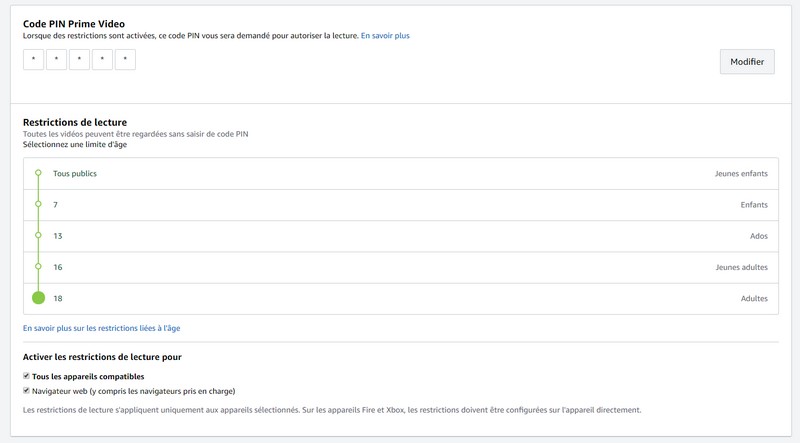The width and height of the screenshot is (800, 443).
Task: Open link about age-related restrictions
Action: (101, 328)
